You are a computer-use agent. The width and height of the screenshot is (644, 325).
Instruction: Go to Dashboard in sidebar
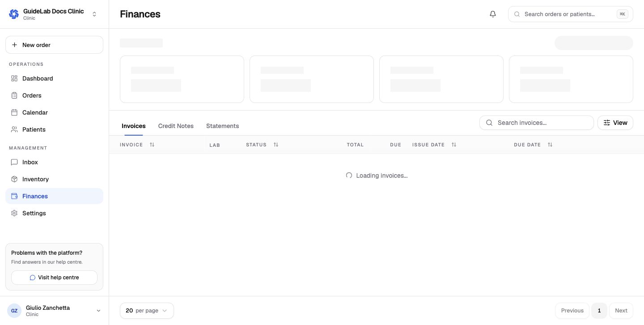[x=55, y=78]
